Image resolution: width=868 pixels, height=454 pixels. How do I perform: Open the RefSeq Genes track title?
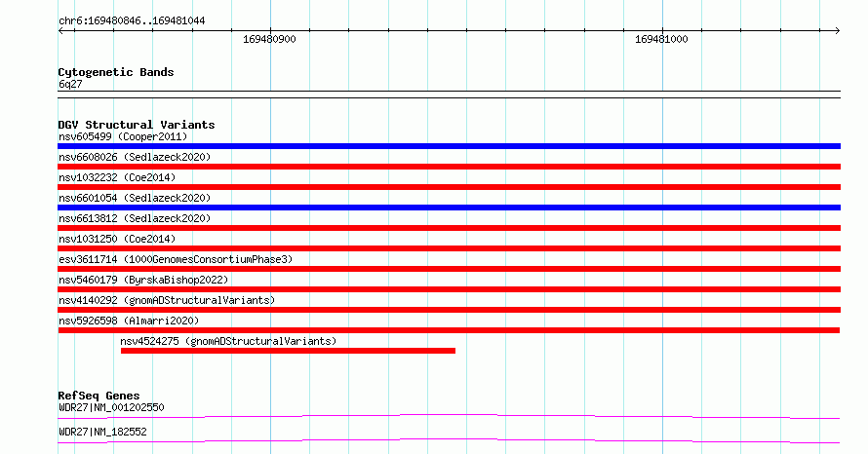(99, 396)
